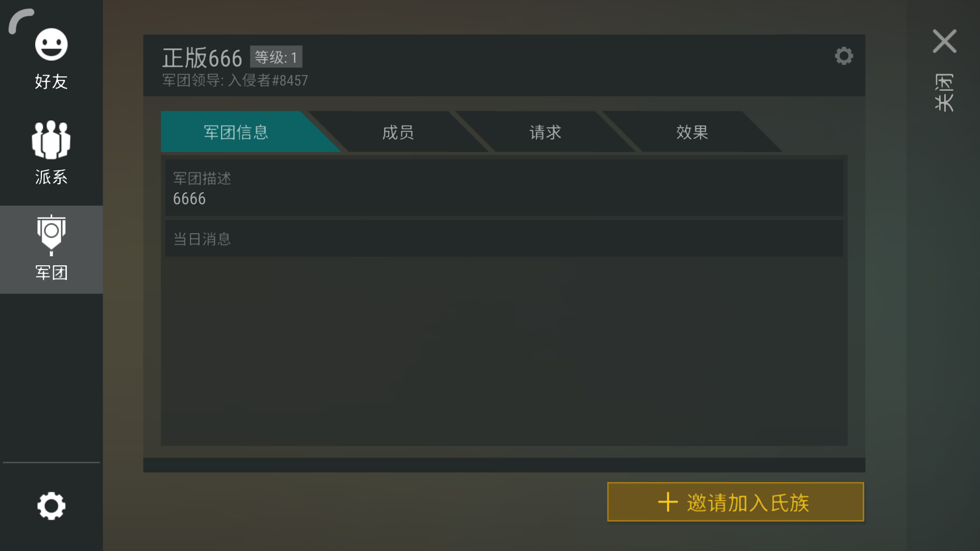Select the 军团描述 description field
Viewport: 980px width, 551px height.
click(504, 187)
